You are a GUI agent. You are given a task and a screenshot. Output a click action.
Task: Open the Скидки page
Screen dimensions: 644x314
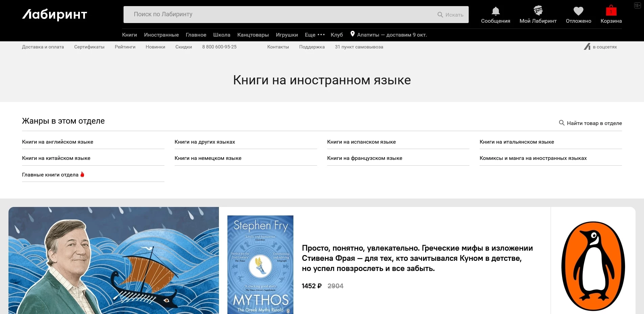(x=183, y=47)
